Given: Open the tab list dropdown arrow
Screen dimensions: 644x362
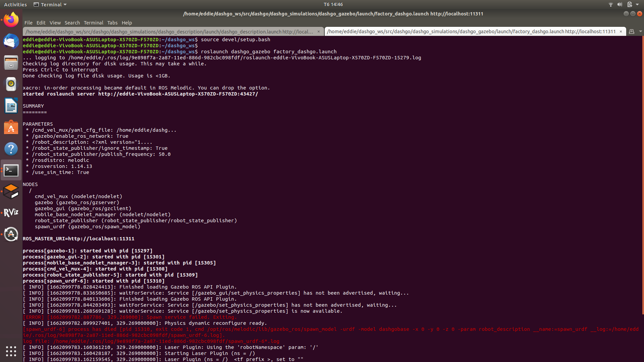Looking at the screenshot, I should click(641, 31).
